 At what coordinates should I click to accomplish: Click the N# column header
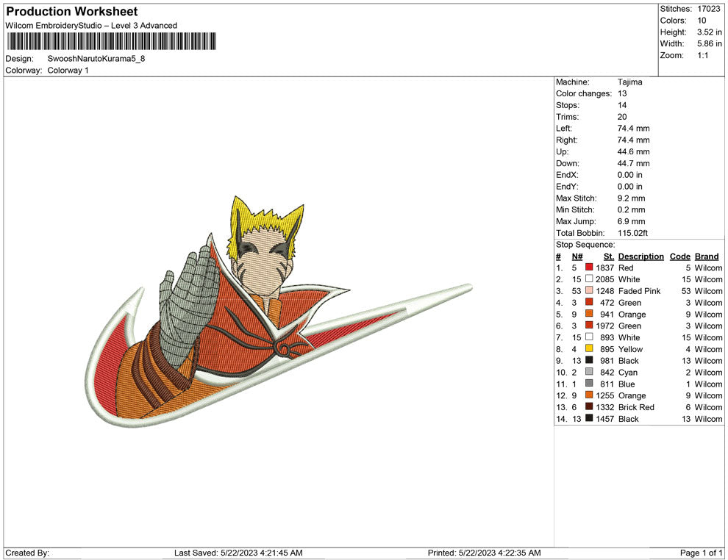coord(577,256)
